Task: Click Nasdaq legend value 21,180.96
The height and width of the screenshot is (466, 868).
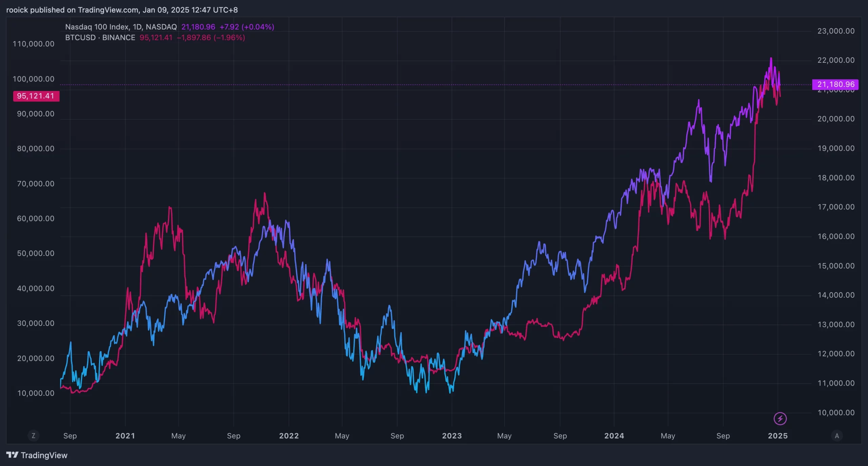Action: (x=198, y=27)
